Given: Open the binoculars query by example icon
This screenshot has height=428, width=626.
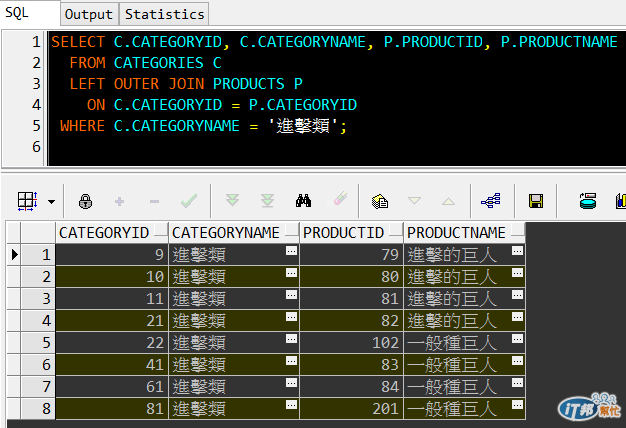Looking at the screenshot, I should 303,201.
